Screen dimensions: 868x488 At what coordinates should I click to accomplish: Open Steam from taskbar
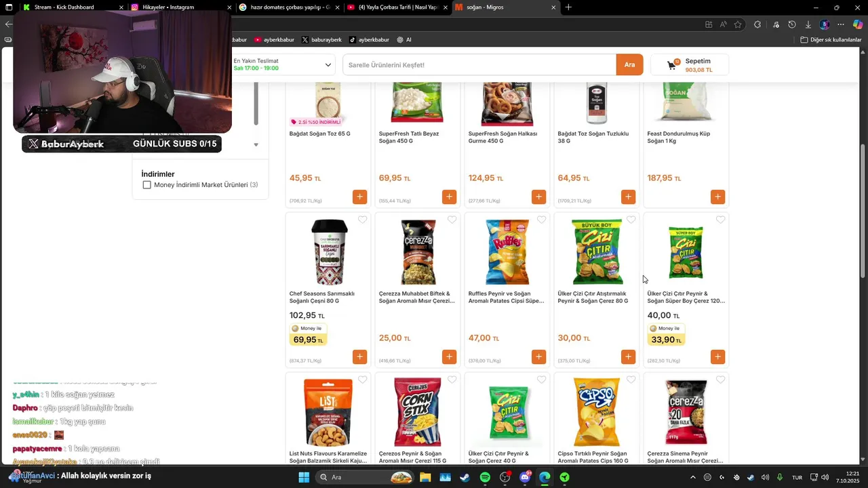[x=465, y=477]
